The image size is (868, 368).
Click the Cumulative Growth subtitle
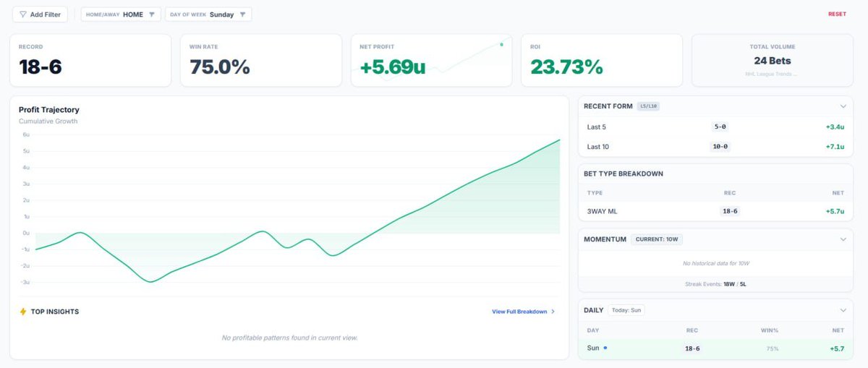coord(48,121)
